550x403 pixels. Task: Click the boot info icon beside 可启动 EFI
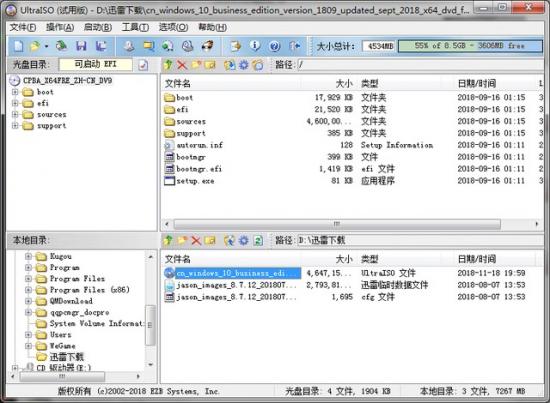143,65
